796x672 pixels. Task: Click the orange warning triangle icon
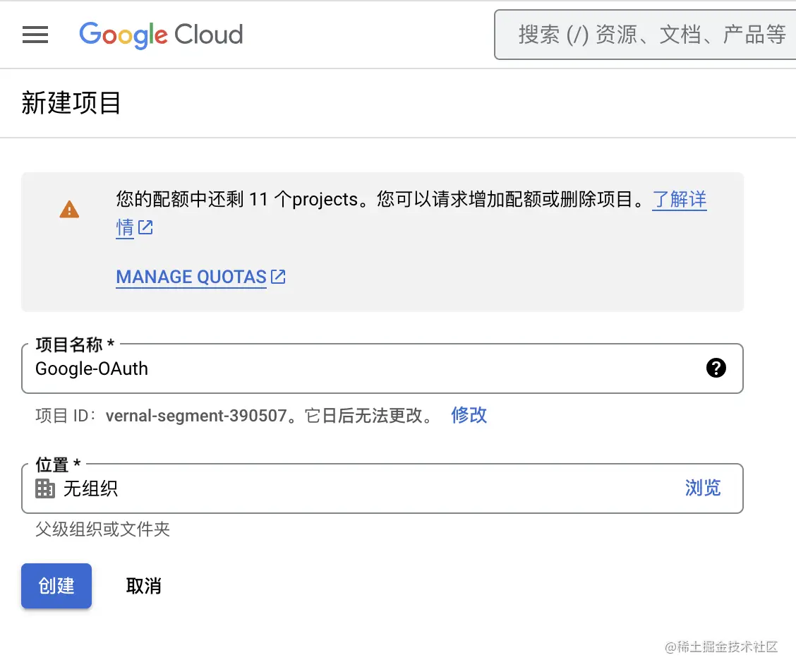[x=69, y=210]
